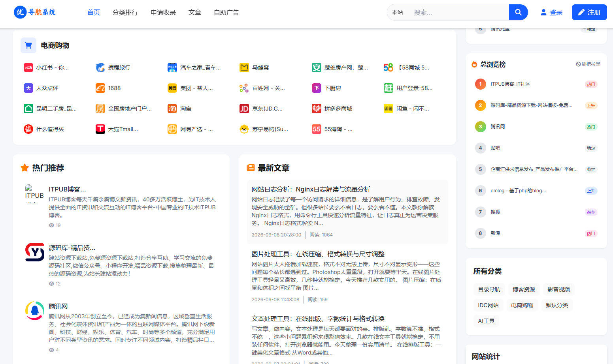This screenshot has height=364, width=613.
Task: Open the 58同城 colorful icon
Action: (389, 68)
